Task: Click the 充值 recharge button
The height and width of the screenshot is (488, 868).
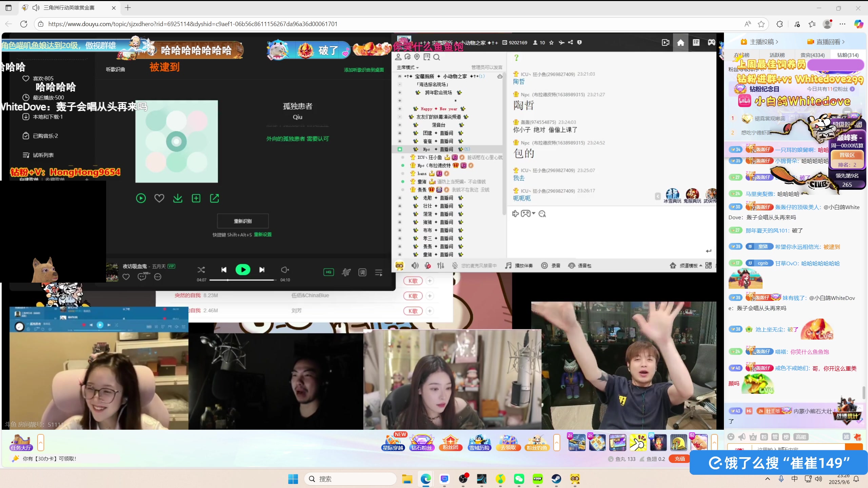Action: click(x=680, y=459)
